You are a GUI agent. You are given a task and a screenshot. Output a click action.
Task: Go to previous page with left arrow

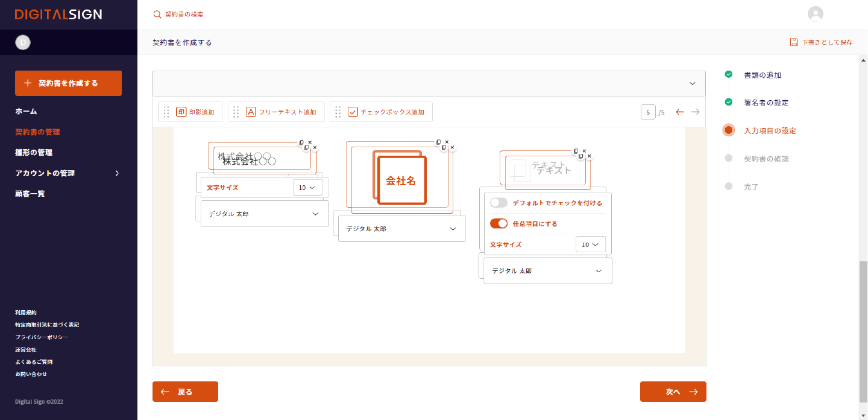coord(680,112)
